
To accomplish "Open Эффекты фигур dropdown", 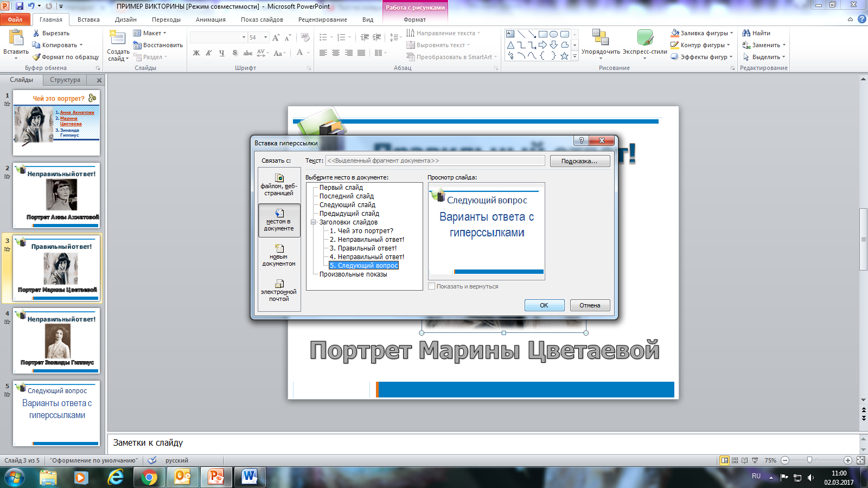I will (x=702, y=57).
